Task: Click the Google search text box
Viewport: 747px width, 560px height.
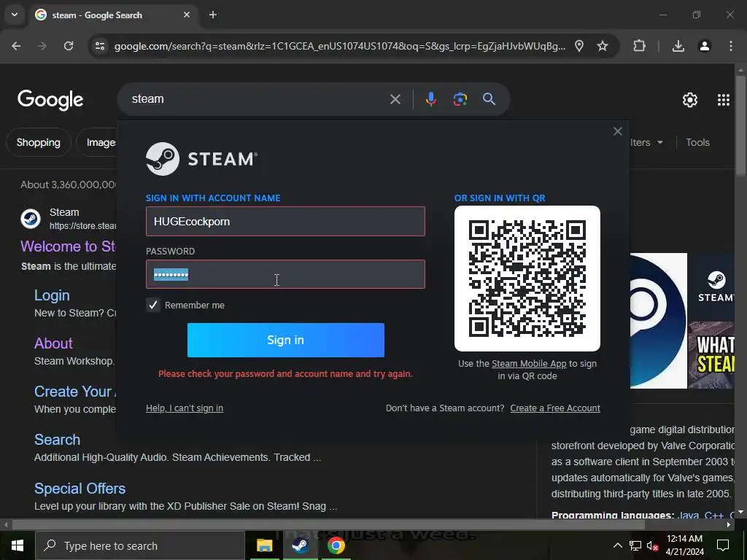Action: click(258, 99)
